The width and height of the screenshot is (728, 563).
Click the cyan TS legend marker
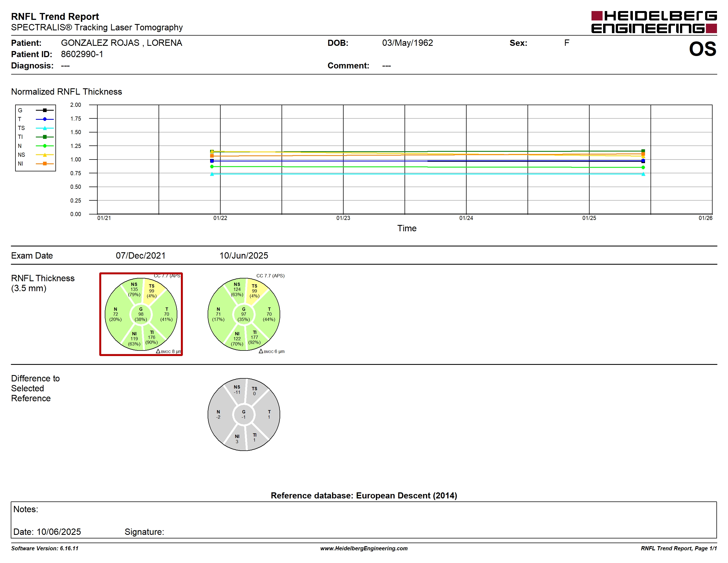(x=45, y=128)
